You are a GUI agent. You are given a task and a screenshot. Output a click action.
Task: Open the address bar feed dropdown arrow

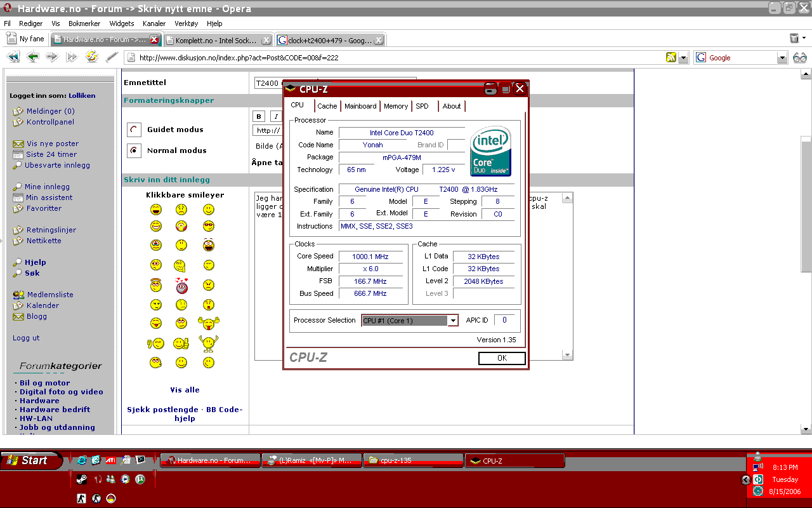pyautogui.click(x=683, y=58)
